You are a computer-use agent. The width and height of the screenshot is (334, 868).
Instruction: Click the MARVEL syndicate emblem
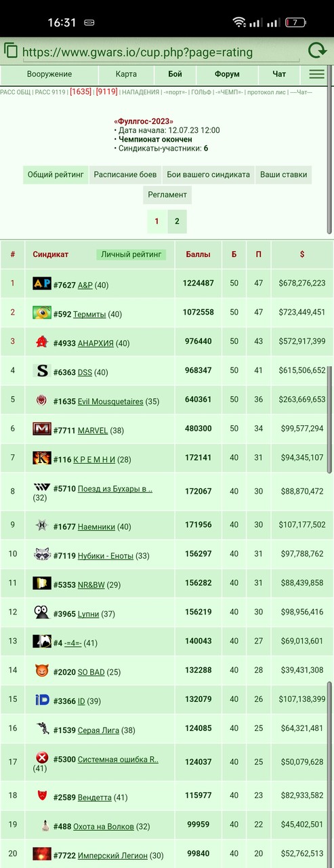[x=42, y=429]
